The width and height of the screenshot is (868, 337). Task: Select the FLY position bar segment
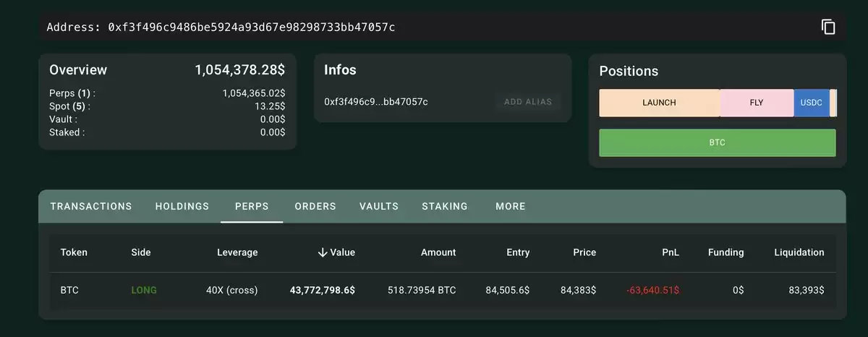(757, 103)
